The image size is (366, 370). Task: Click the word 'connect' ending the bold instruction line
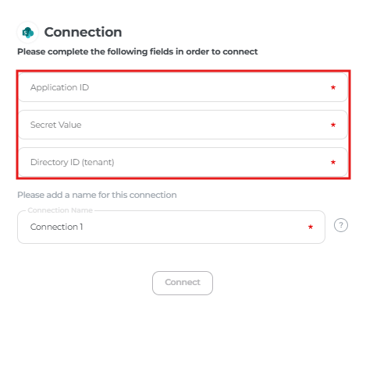point(240,52)
